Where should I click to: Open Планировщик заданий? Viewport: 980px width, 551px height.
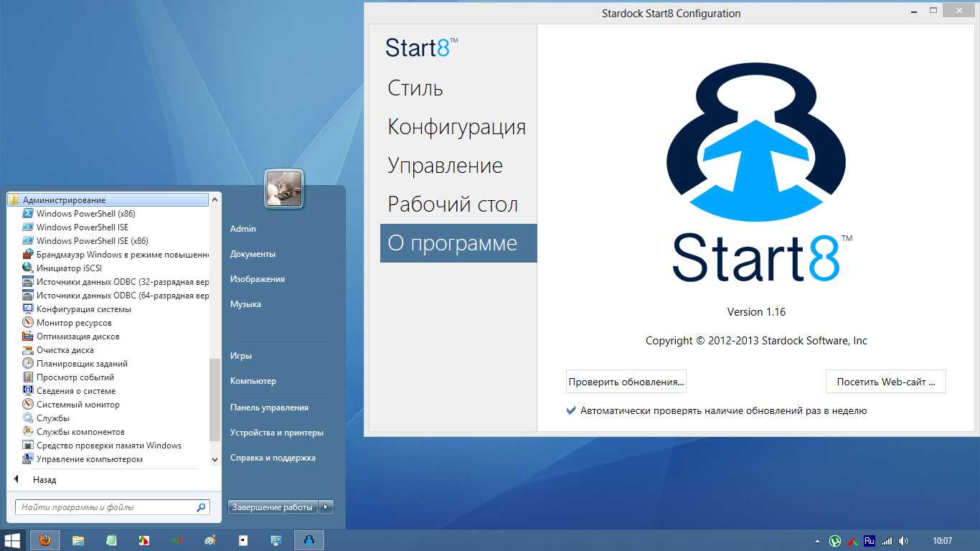(75, 364)
